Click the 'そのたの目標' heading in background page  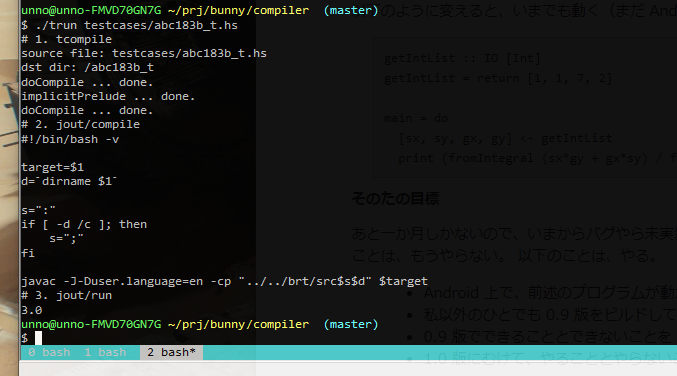coord(395,199)
